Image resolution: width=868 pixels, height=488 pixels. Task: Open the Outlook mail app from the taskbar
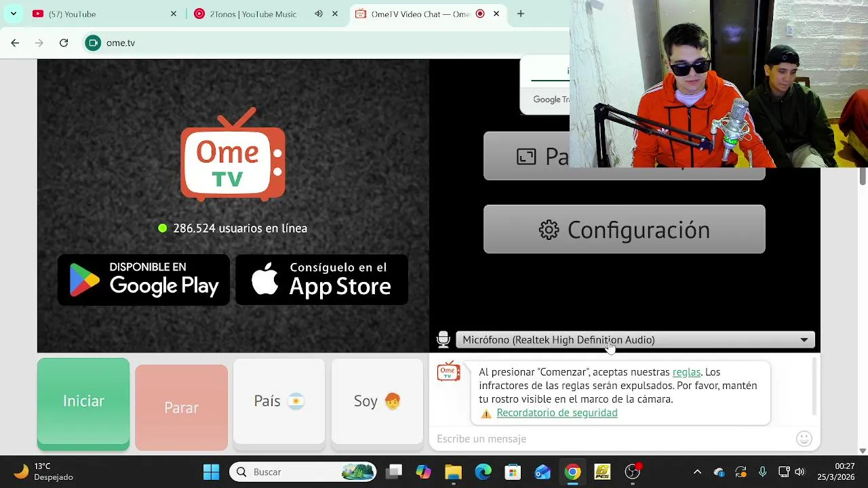click(x=542, y=472)
